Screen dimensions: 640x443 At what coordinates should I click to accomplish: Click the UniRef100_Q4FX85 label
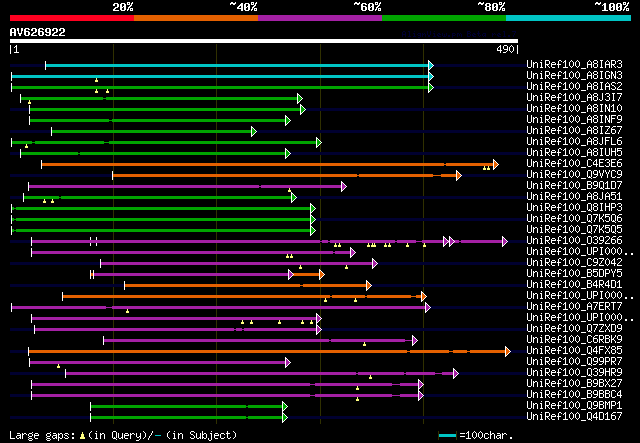tap(574, 351)
